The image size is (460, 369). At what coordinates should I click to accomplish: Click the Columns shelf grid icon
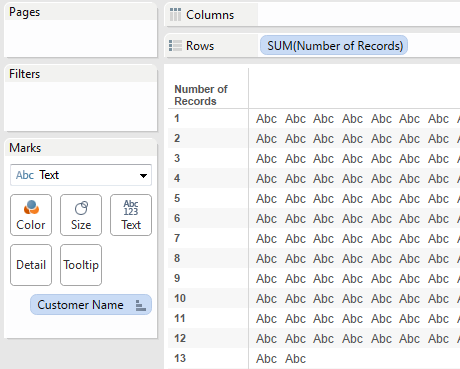(x=175, y=15)
